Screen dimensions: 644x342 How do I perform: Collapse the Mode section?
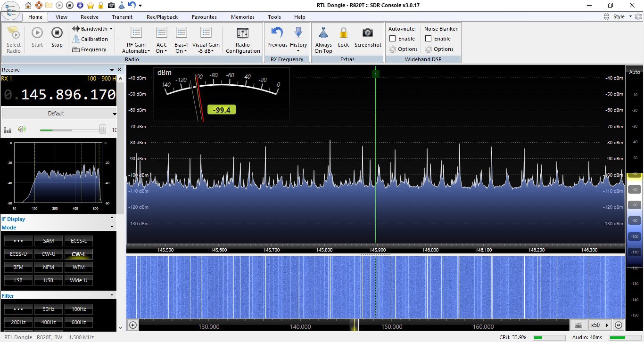pyautogui.click(x=112, y=228)
